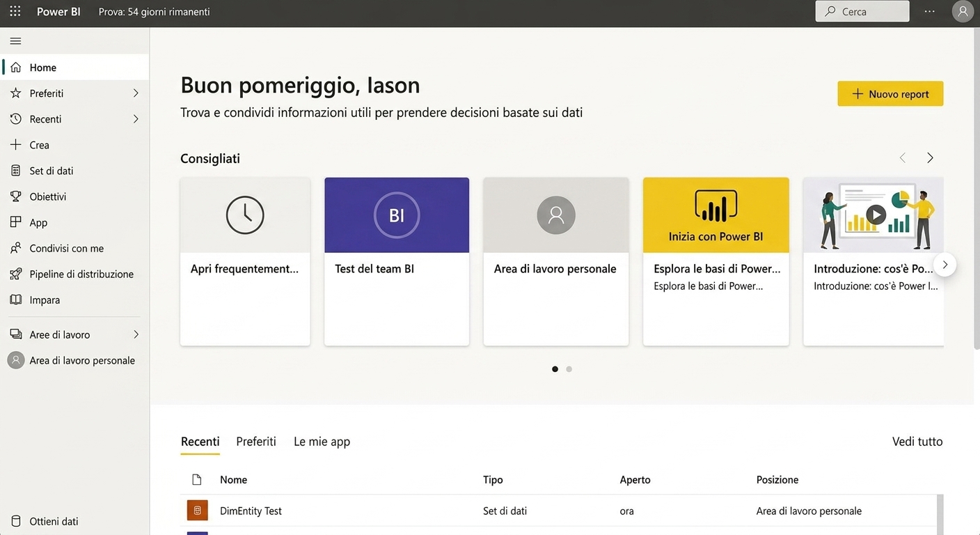
Task: Open Set di dati in navigation
Action: [x=74, y=171]
